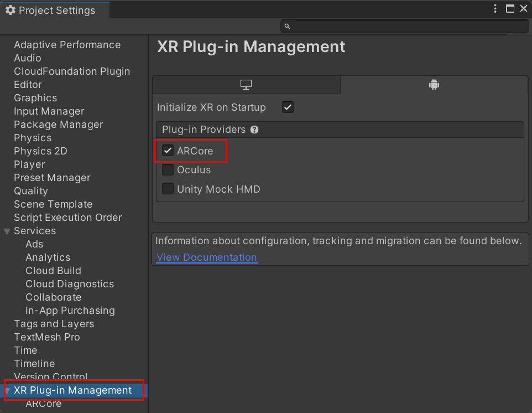
Task: Select Analytics under Services
Action: [x=48, y=257]
